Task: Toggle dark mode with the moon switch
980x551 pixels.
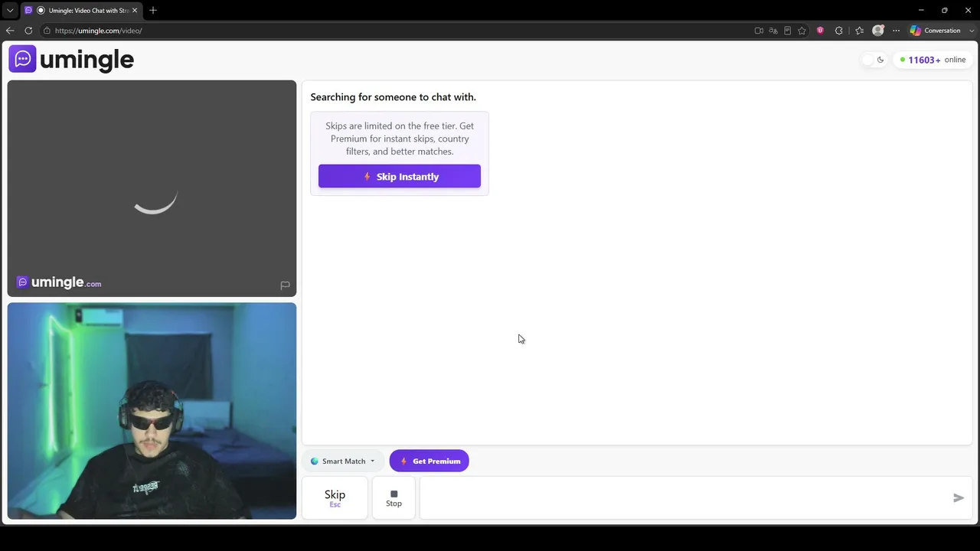Action: [874, 60]
